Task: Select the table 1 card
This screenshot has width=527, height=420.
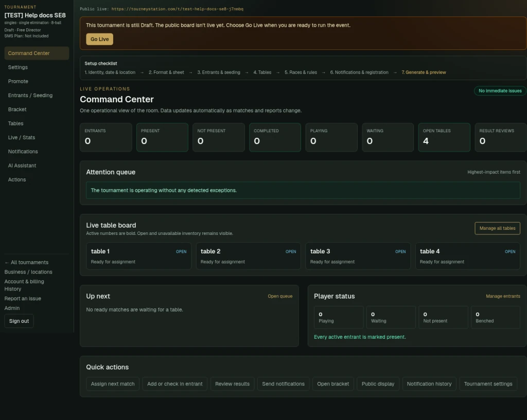Action: 139,256
